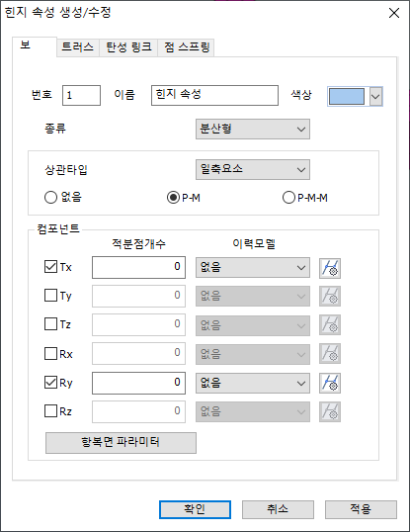Viewport: 410px width, 532px height.
Task: Click the disabled hysteresis icon in Ty row
Action: 330,297
